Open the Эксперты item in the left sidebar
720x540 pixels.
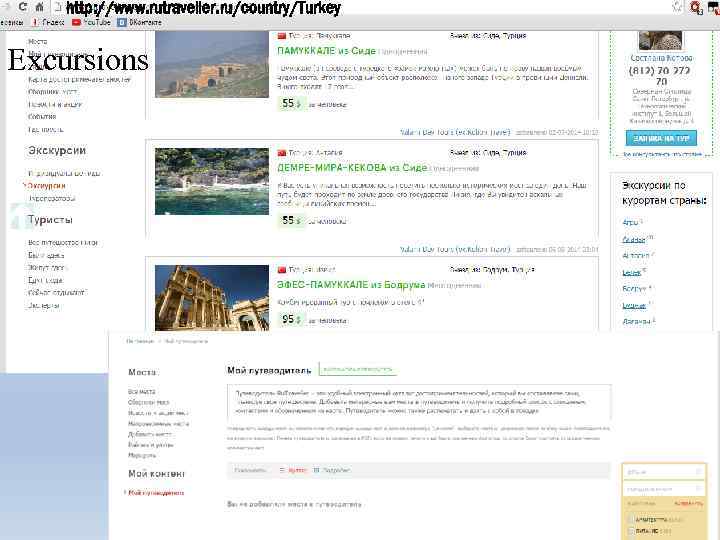(44, 305)
